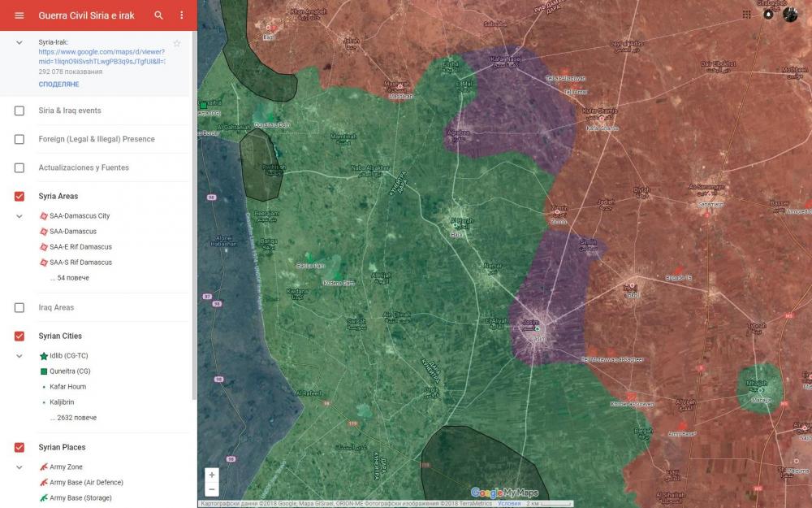
Task: Select SAA-Damascus City in the layer list
Action: (79, 216)
